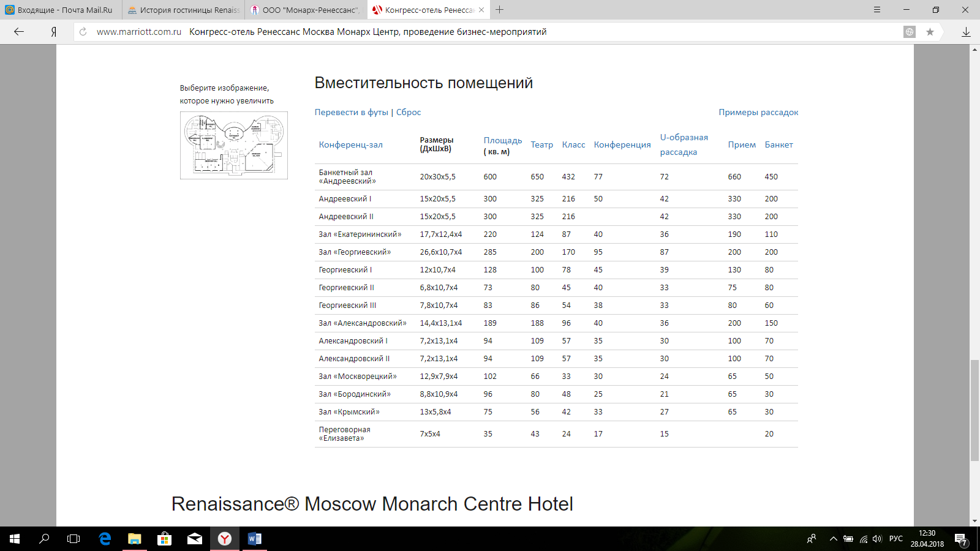Open the Windows Start menu

pos(15,539)
